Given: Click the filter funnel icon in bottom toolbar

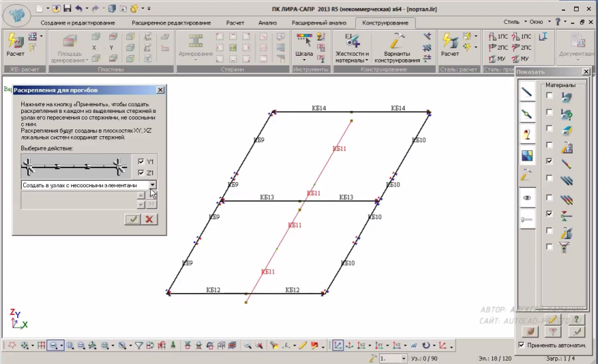Looking at the screenshot, I should (140, 345).
